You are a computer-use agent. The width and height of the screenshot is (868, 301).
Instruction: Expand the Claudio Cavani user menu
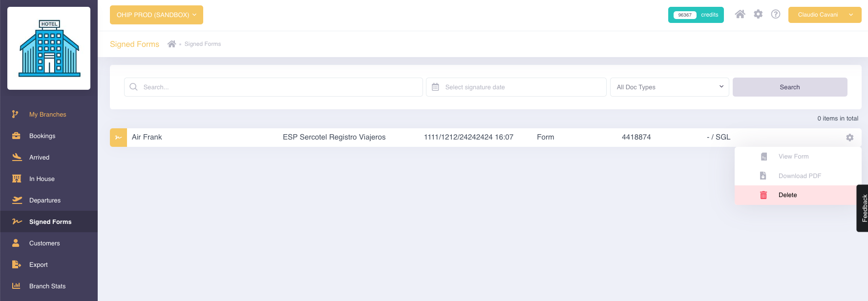825,15
